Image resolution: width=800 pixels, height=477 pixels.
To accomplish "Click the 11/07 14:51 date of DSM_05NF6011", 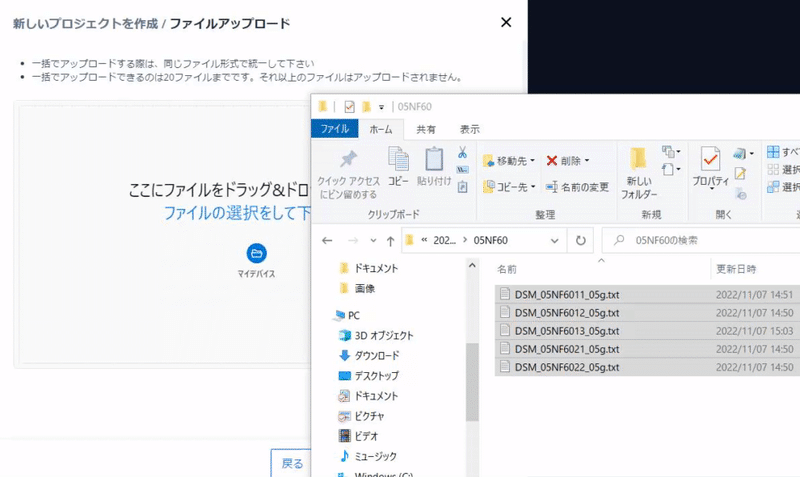I will (x=754, y=295).
